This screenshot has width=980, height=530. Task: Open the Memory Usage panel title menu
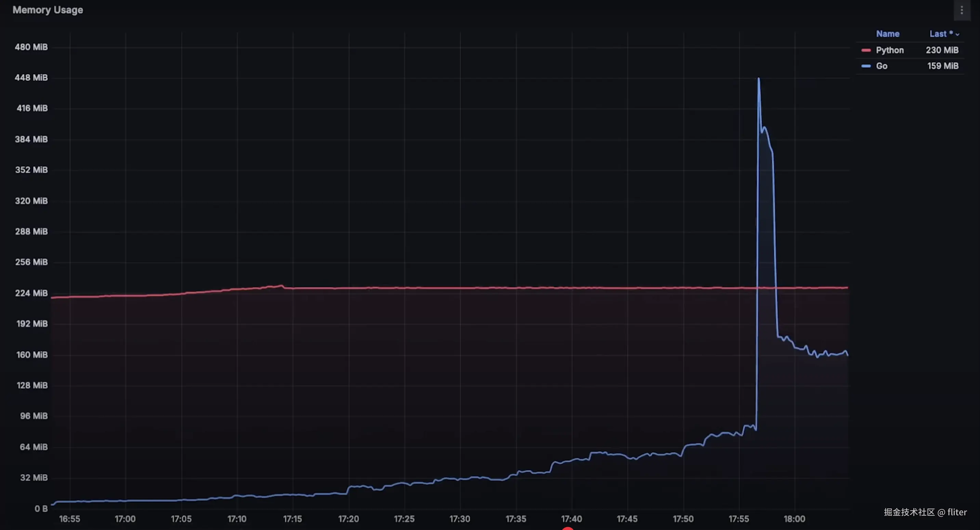click(48, 10)
